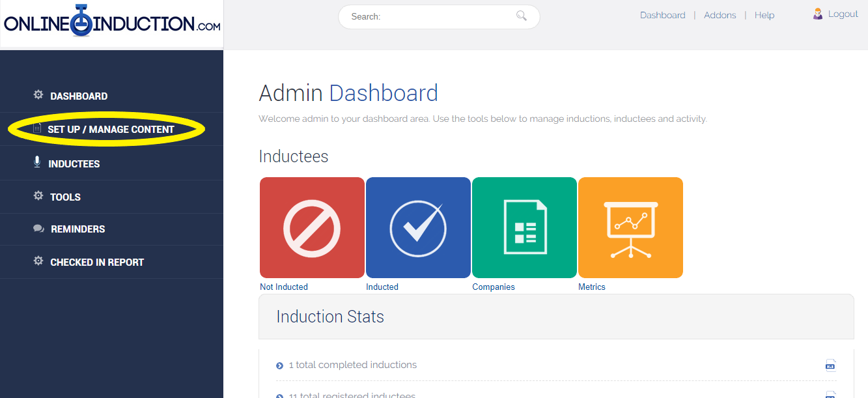
Task: Click the gear icon next to Dashboard
Action: [38, 95]
